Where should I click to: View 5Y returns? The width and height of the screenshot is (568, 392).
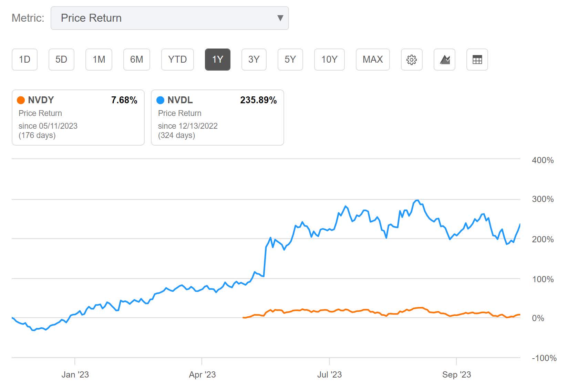click(290, 59)
